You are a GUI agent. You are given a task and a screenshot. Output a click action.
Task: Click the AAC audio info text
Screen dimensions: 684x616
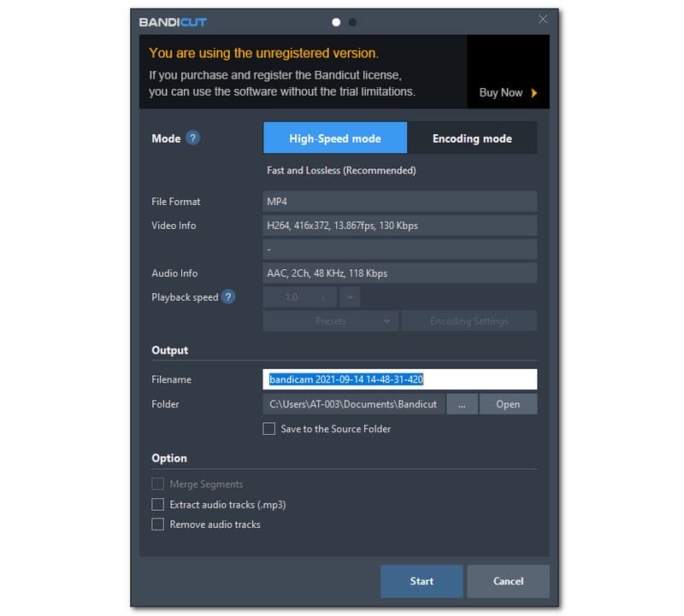pyautogui.click(x=327, y=273)
